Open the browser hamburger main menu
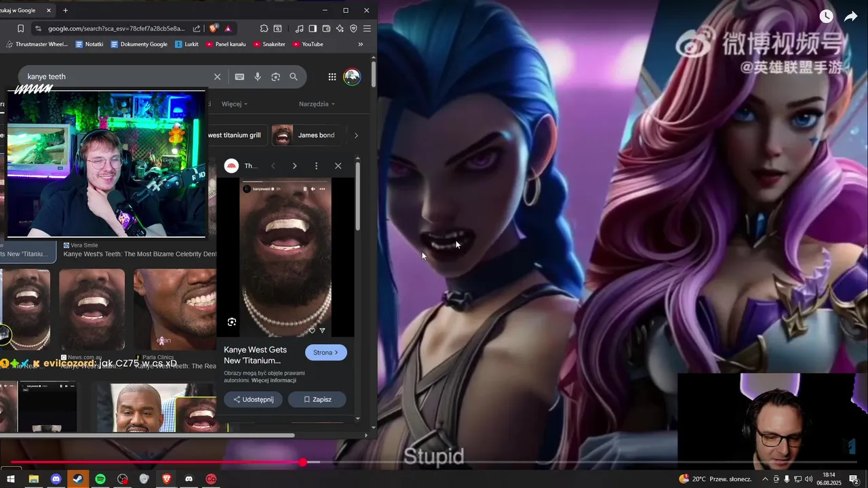This screenshot has height=488, width=868. click(x=367, y=28)
